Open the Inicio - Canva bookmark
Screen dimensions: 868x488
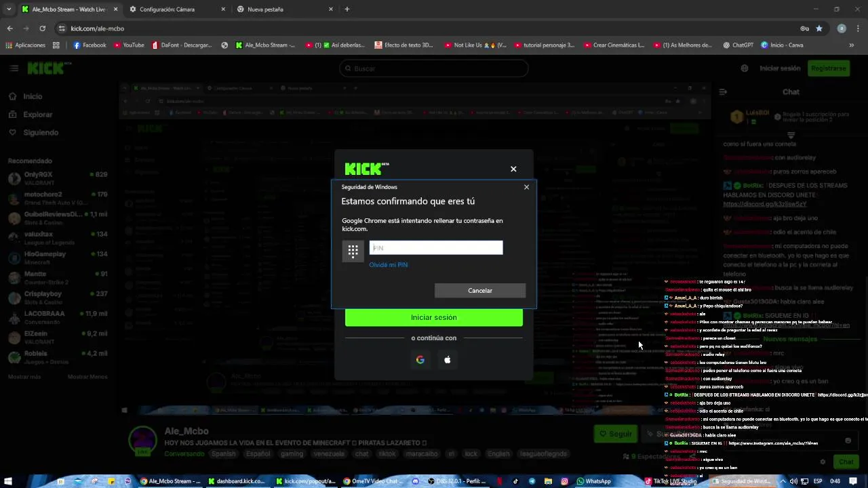click(x=782, y=45)
